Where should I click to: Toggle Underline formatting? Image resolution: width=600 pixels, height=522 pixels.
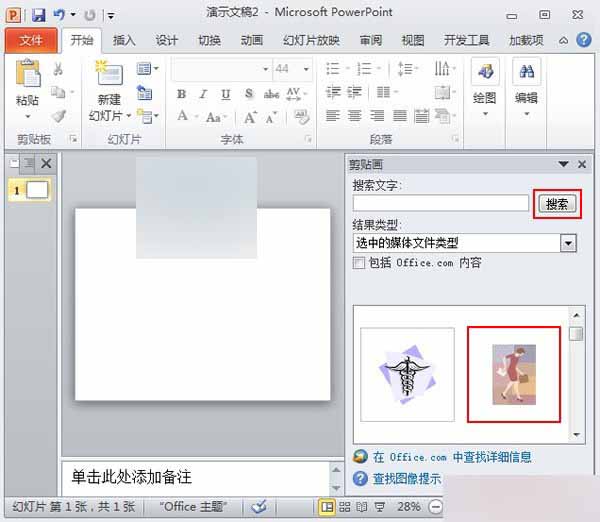click(x=226, y=94)
